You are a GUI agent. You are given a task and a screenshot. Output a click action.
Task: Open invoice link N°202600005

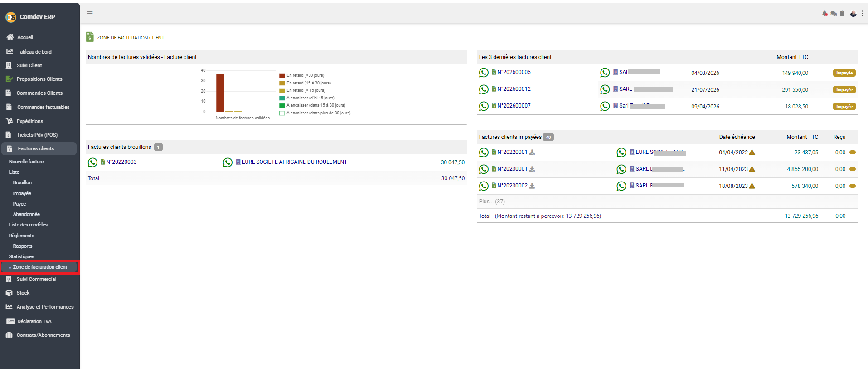coord(514,72)
